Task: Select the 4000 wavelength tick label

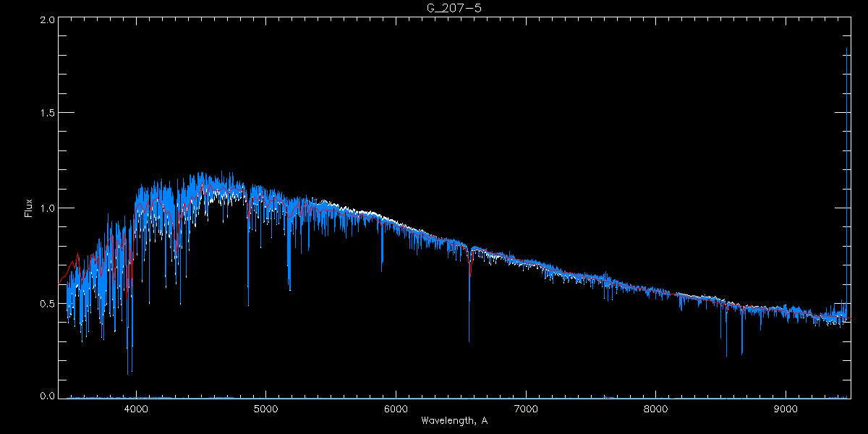Action: point(136,408)
